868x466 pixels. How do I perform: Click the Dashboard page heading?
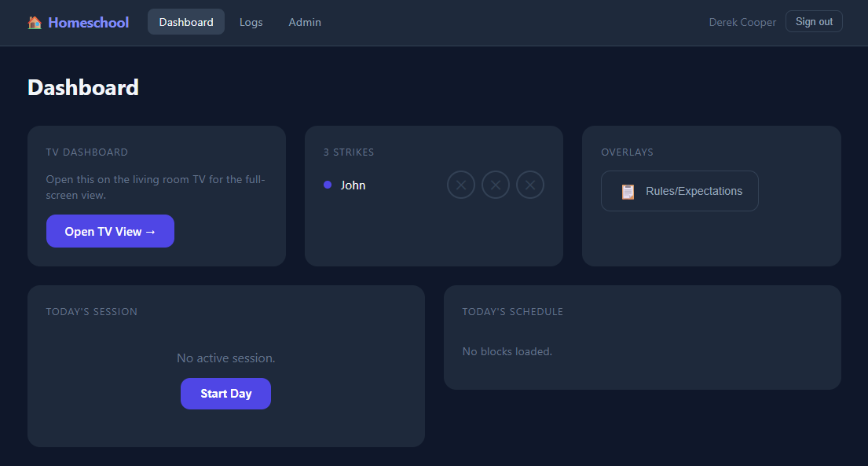83,87
